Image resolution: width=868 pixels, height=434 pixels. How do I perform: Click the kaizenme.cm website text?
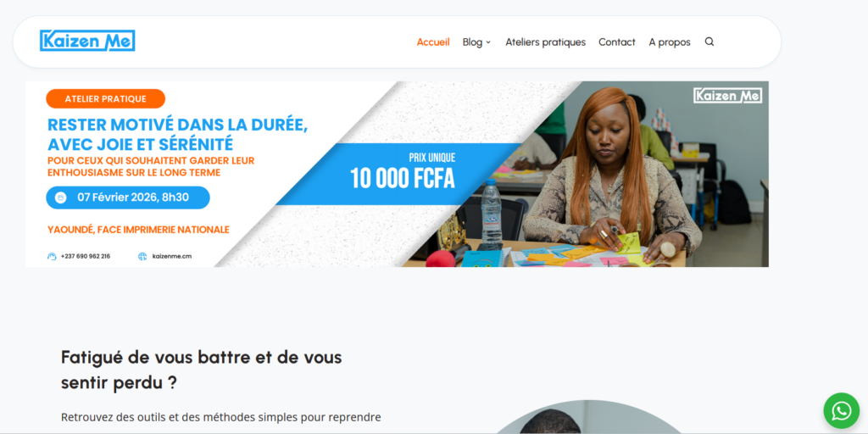[x=171, y=256]
